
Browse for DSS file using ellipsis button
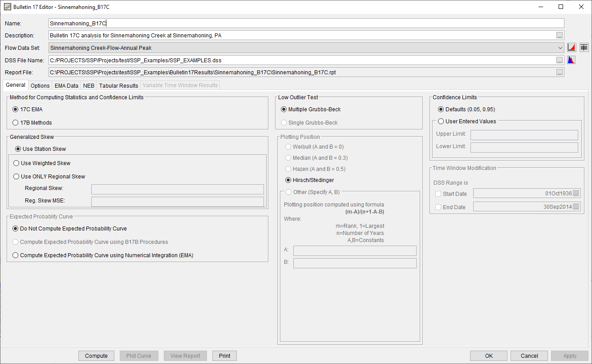click(560, 60)
